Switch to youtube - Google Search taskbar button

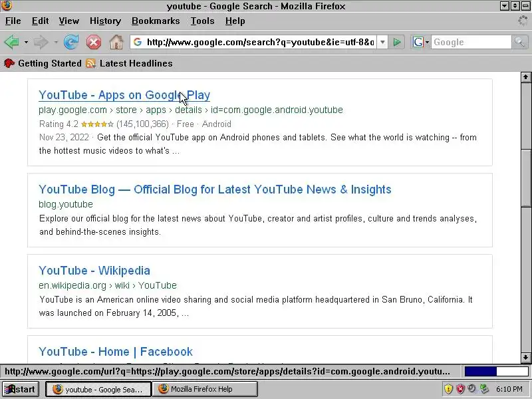(98, 389)
